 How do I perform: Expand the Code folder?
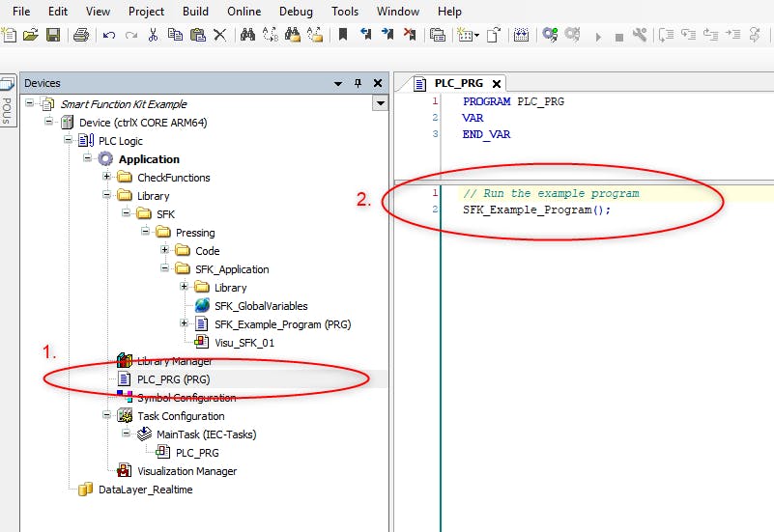(164, 249)
